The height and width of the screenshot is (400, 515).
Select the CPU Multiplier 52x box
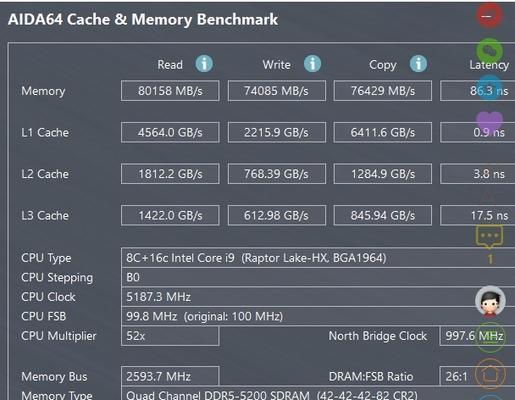170,336
